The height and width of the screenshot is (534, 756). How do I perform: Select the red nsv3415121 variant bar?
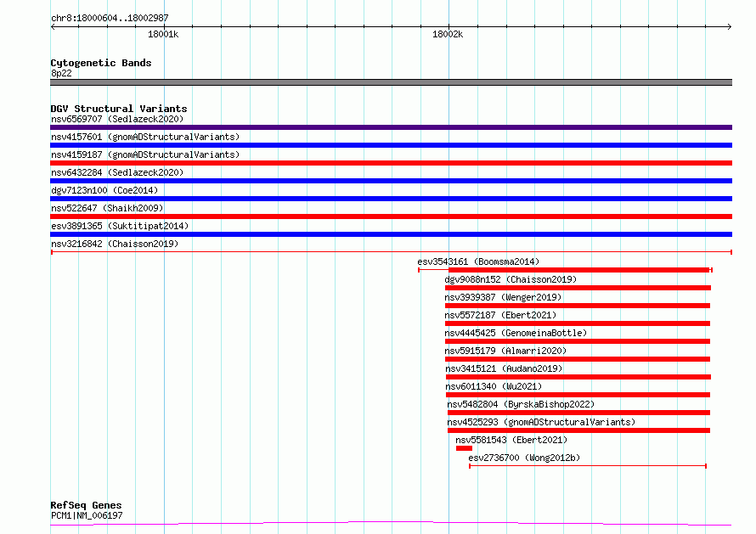[x=578, y=377]
